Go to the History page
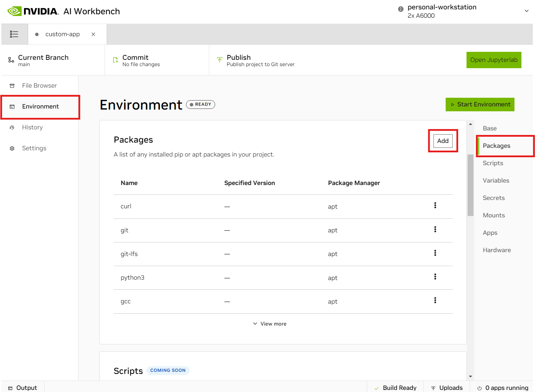This screenshot has width=535, height=392. coord(32,127)
